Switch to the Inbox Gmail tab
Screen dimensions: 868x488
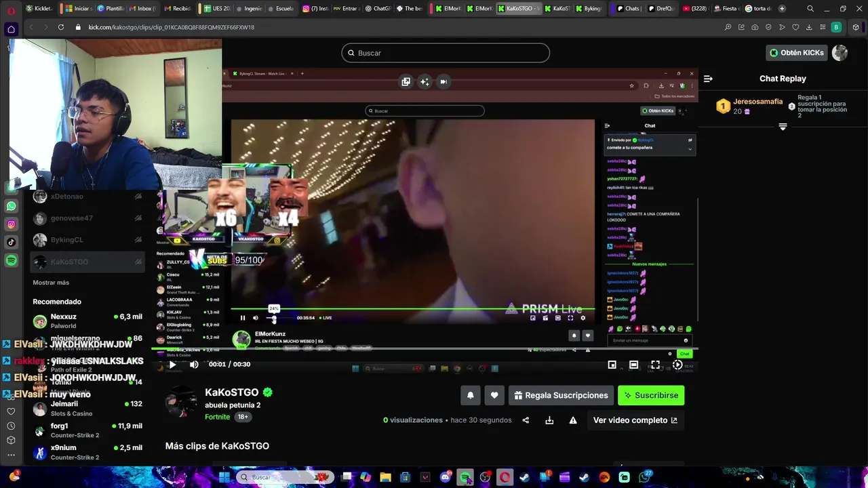(142, 9)
